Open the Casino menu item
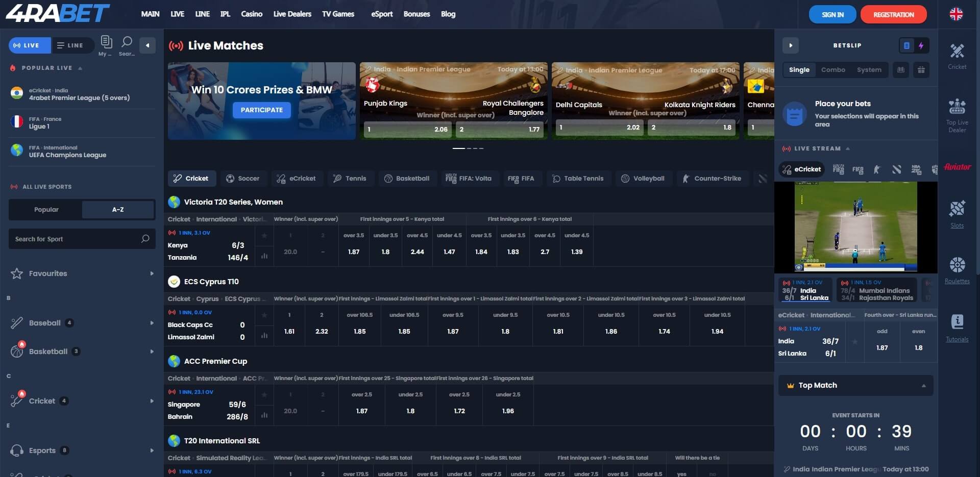This screenshot has width=980, height=477. (252, 14)
